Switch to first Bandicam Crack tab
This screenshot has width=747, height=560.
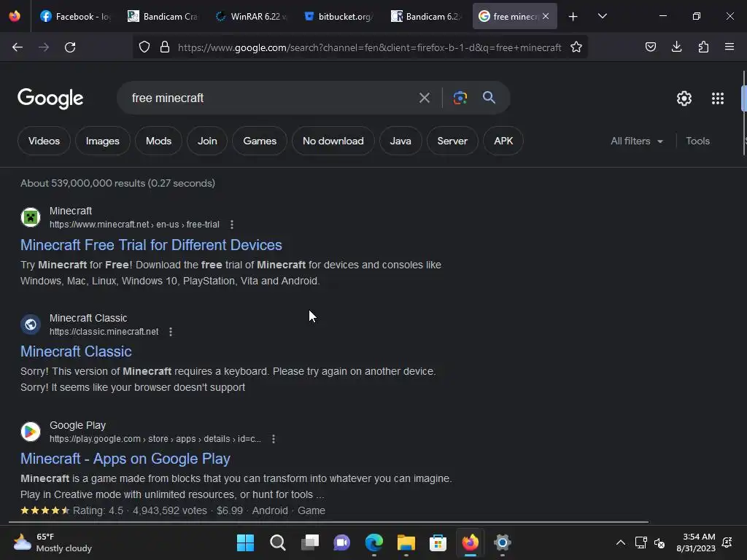pos(162,16)
